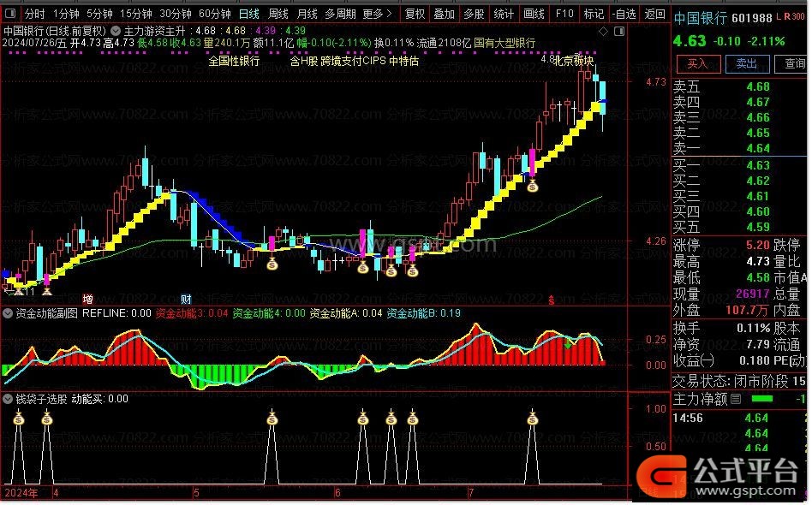Screen dimensions: 812x505
Task: Click the July money bag peak in 钱袋子选股
Action: click(533, 418)
